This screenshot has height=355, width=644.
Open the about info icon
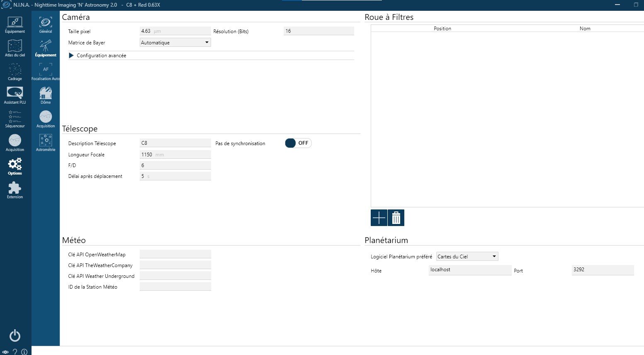tap(24, 352)
